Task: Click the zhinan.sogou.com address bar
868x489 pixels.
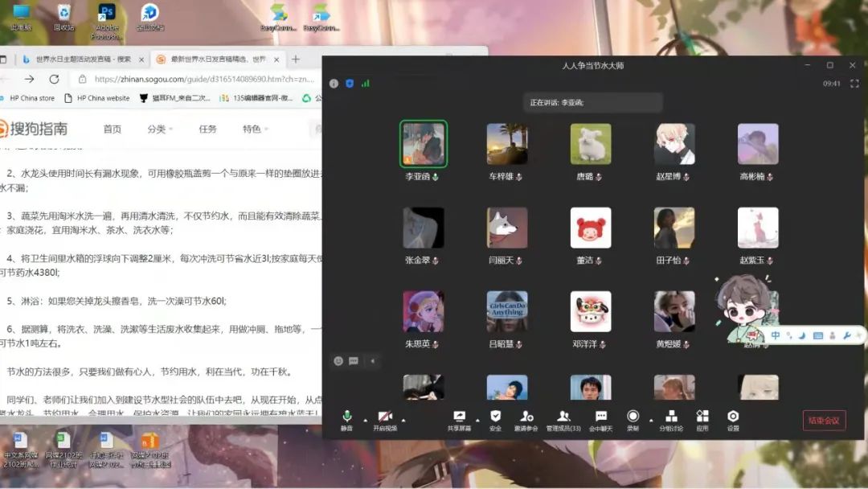Action: 203,79
